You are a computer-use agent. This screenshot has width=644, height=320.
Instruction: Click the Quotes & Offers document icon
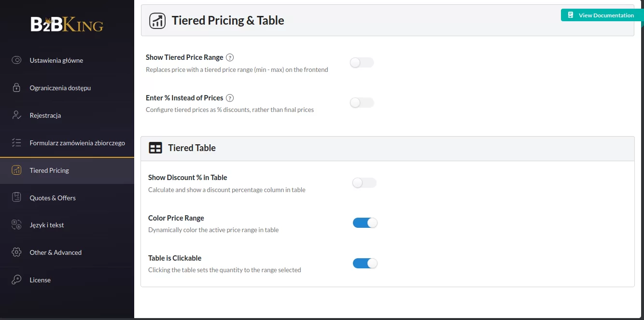(x=16, y=197)
